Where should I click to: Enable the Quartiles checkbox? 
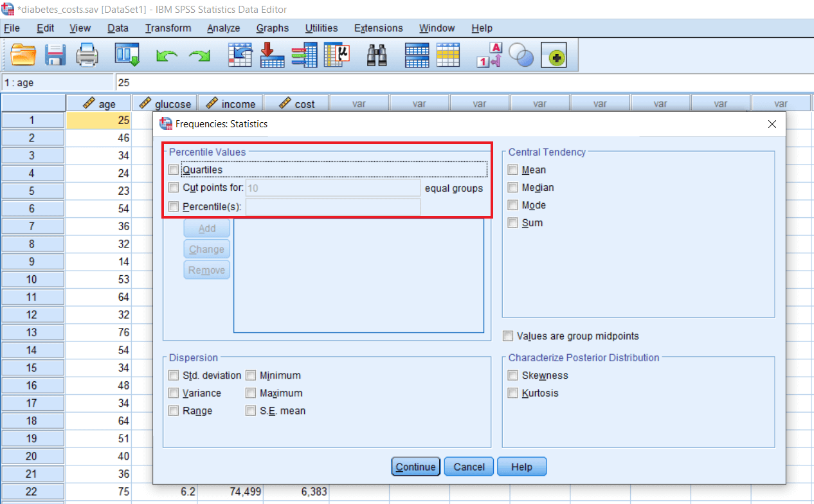coord(173,168)
